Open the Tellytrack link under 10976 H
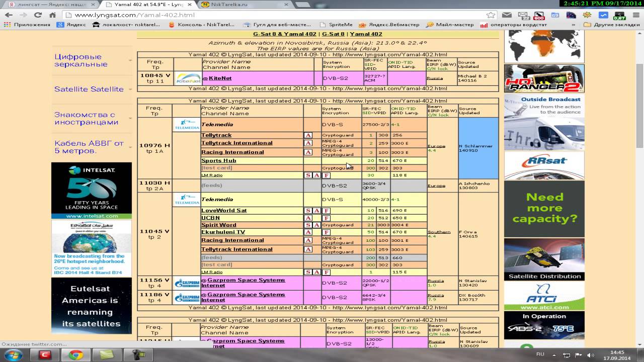This screenshot has width=644, height=362. click(x=216, y=135)
